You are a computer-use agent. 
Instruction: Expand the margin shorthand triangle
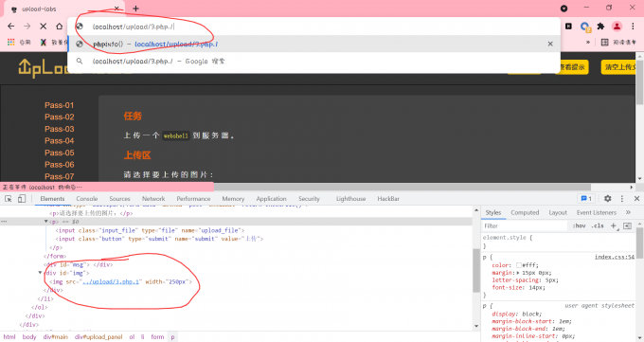(x=518, y=273)
